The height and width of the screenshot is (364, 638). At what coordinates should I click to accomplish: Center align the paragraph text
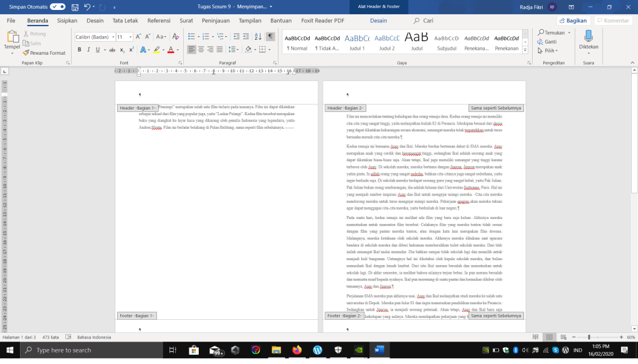click(x=201, y=50)
